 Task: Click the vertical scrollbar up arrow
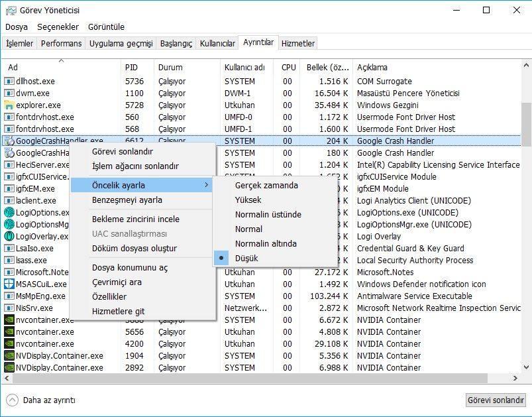click(x=526, y=65)
